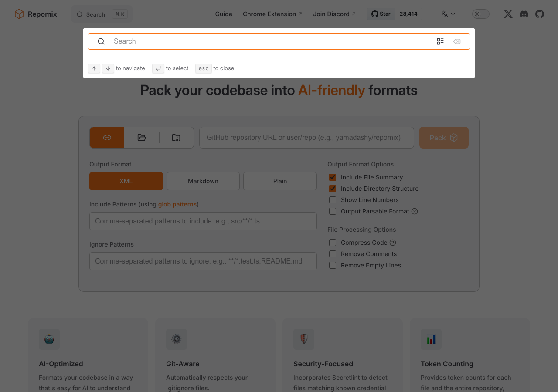Enable Output Parsable Format checkbox
Screen dimensions: 558x392
click(333, 211)
